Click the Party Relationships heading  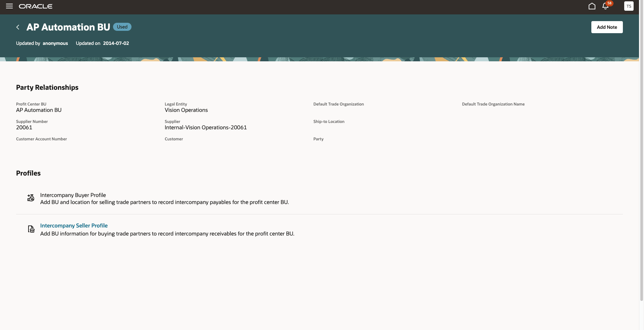[x=47, y=87]
